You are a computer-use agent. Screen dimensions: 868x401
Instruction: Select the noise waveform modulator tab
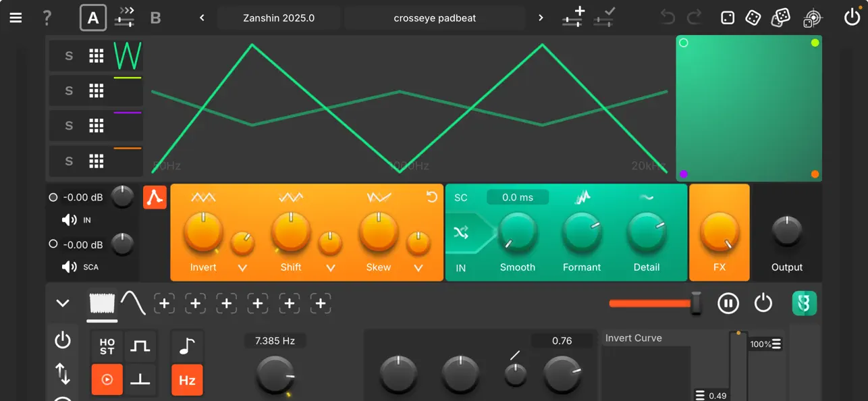(103, 303)
